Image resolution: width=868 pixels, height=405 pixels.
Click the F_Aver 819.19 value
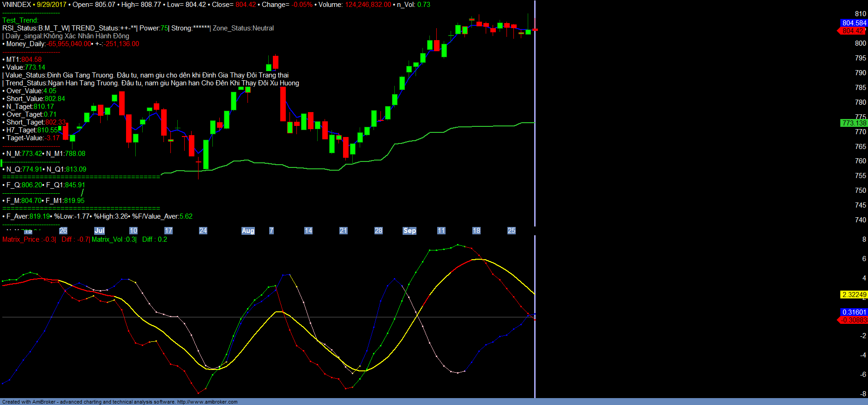pyautogui.click(x=40, y=216)
